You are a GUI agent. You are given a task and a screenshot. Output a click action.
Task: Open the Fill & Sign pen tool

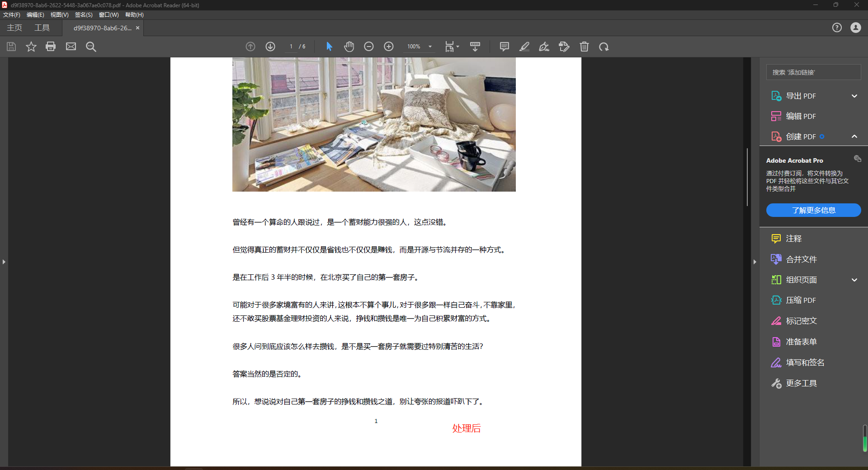pyautogui.click(x=544, y=47)
